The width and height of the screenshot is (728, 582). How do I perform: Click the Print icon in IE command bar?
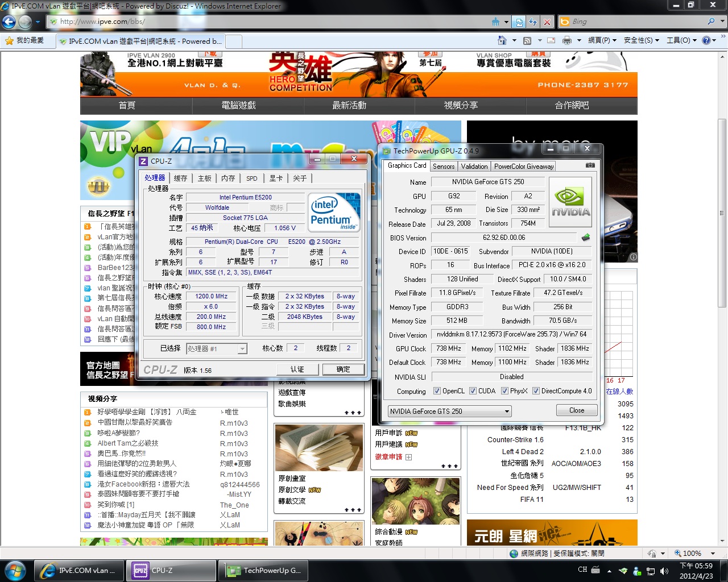(x=567, y=40)
